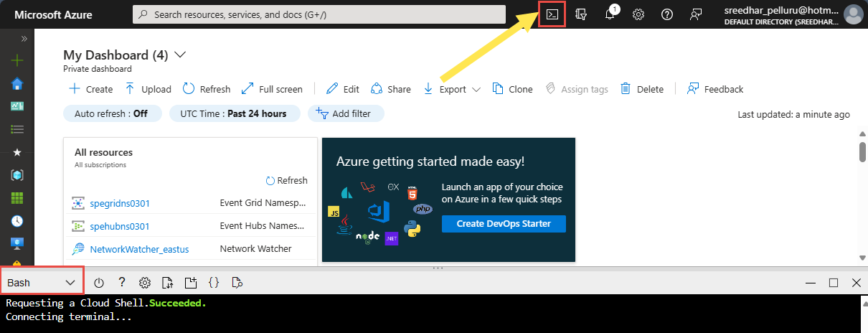Refresh the dashboard from the toolbar
Viewport: 868px width, 333px height.
tap(207, 89)
